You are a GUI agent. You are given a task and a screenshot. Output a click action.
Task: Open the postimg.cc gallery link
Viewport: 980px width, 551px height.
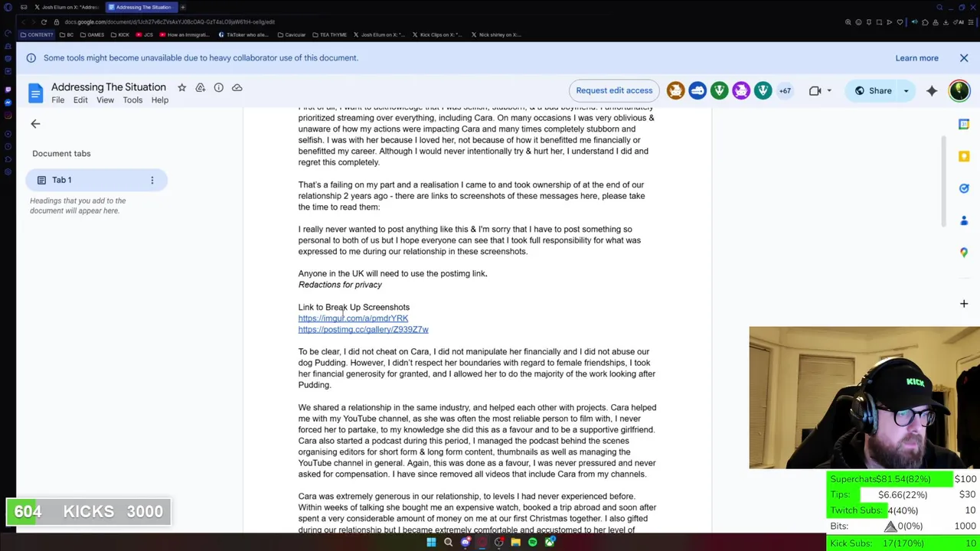coord(363,330)
